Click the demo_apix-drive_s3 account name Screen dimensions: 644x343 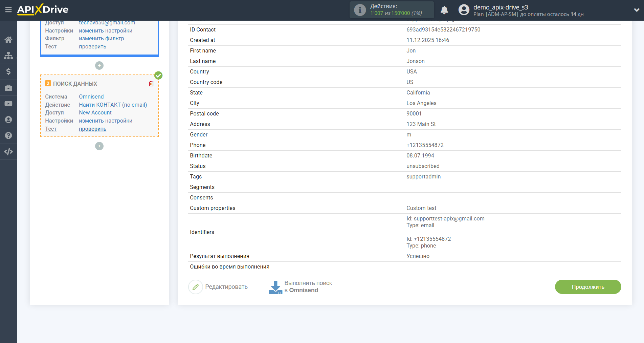501,7
